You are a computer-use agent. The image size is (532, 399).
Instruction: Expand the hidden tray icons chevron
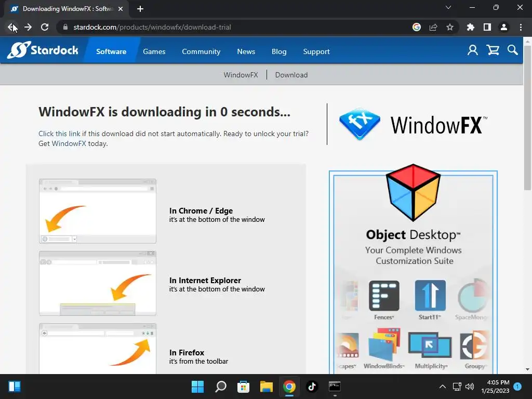[x=443, y=387]
